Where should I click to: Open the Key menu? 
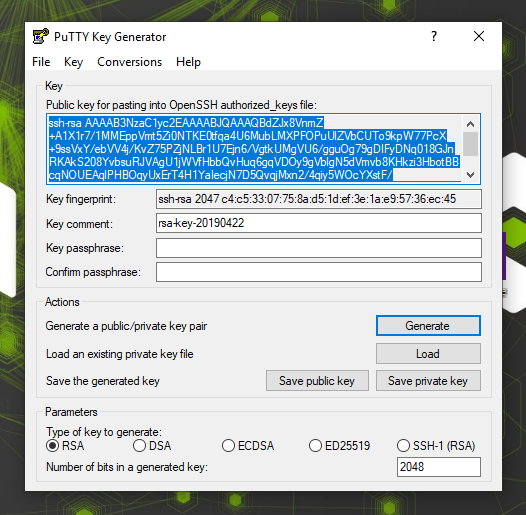[73, 62]
